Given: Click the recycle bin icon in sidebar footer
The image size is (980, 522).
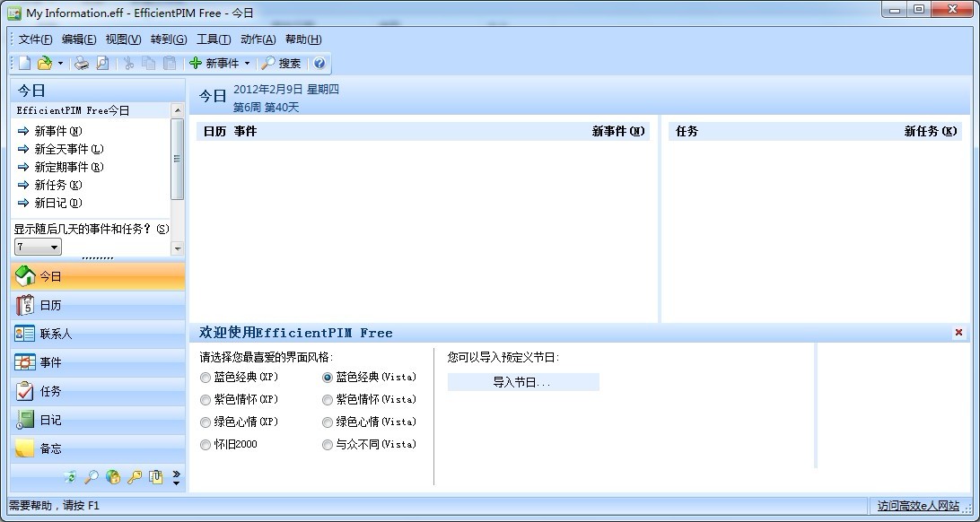Looking at the screenshot, I should click(70, 477).
